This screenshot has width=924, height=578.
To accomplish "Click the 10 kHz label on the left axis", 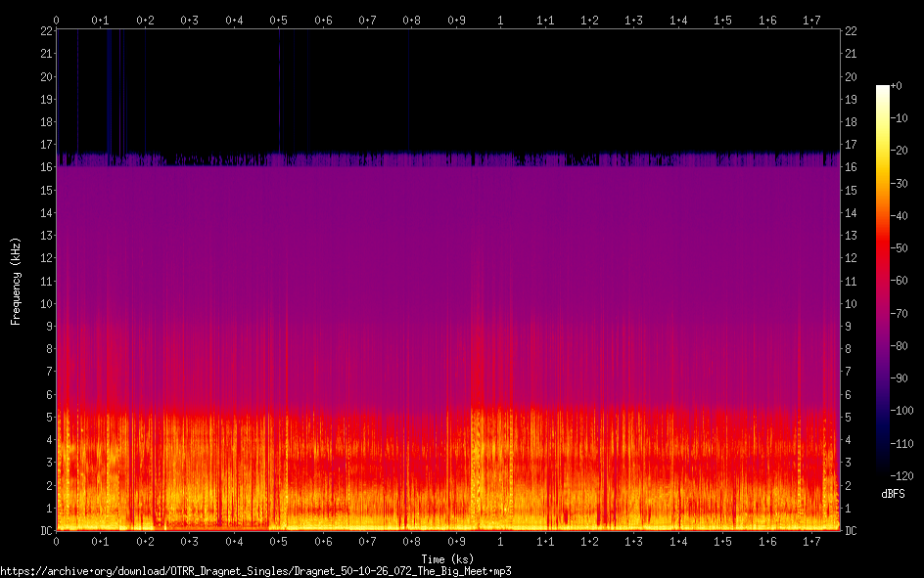I will [x=46, y=303].
